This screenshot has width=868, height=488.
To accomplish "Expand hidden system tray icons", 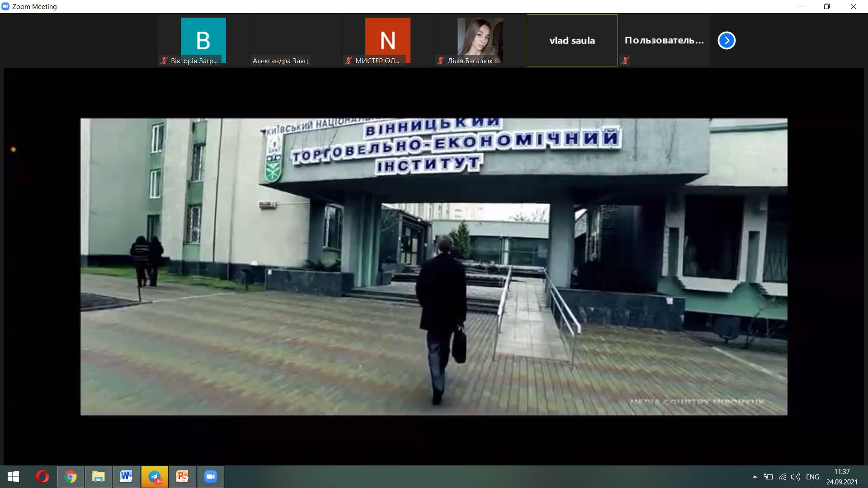I will click(x=754, y=477).
